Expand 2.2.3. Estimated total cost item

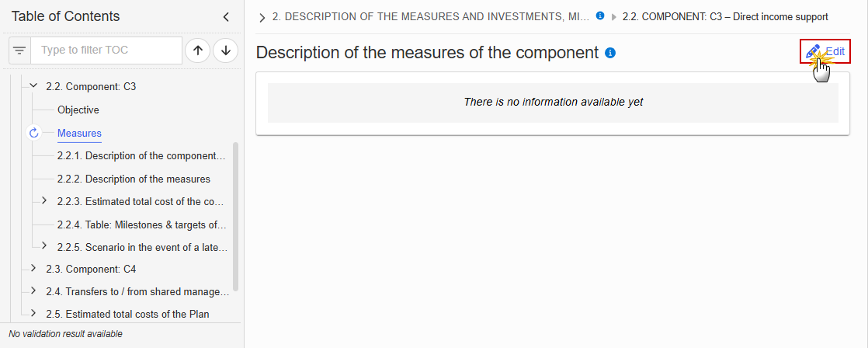point(44,200)
